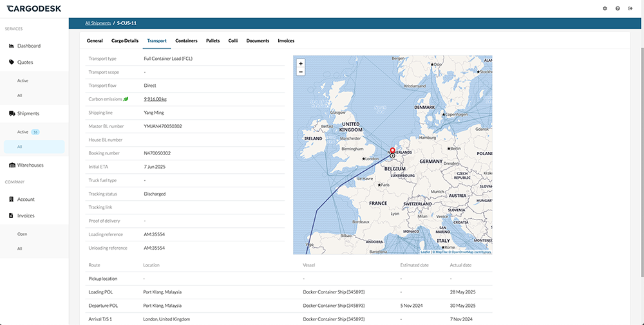Viewport: 644px width, 325px height.
Task: Click the logout icon in header
Action: tap(630, 8)
